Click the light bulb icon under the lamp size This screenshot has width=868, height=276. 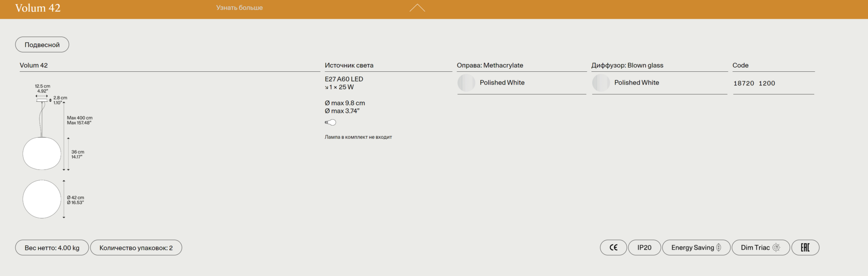[x=330, y=122]
